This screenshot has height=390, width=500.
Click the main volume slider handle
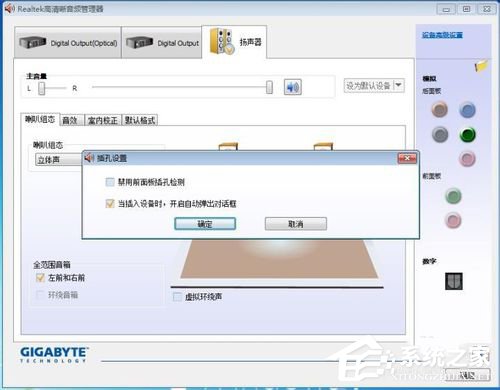(x=269, y=87)
